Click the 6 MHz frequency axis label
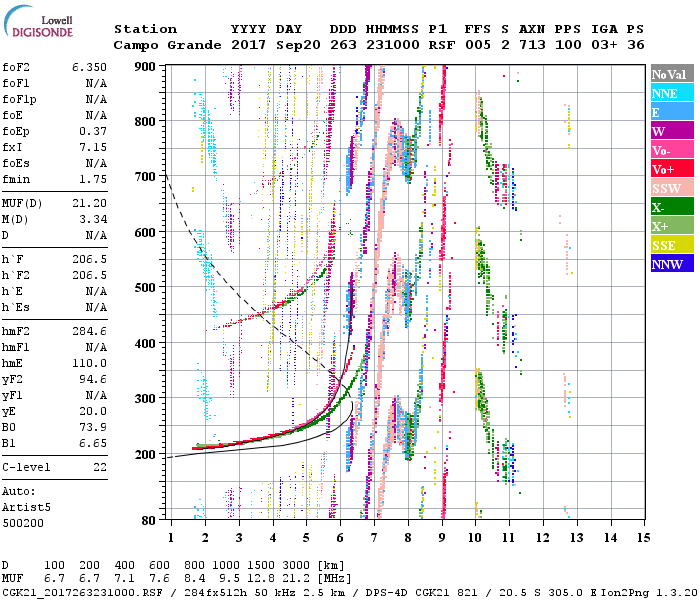 340,538
